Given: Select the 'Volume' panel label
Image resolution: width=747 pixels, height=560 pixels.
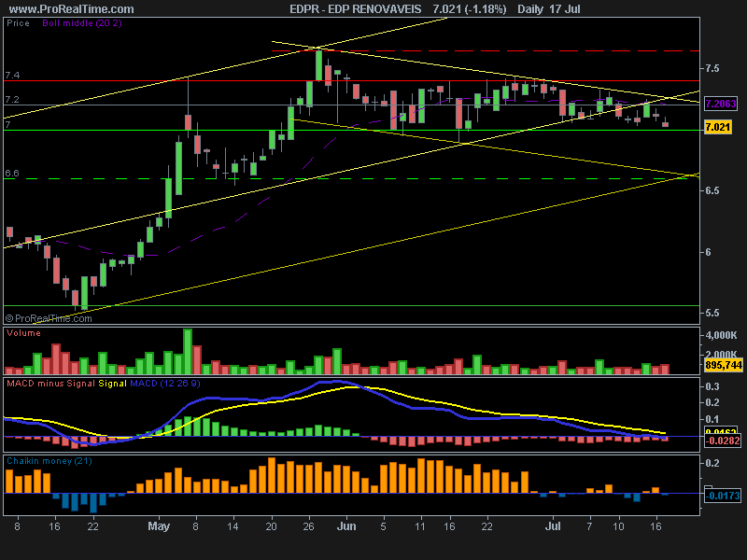Looking at the screenshot, I should click(23, 333).
